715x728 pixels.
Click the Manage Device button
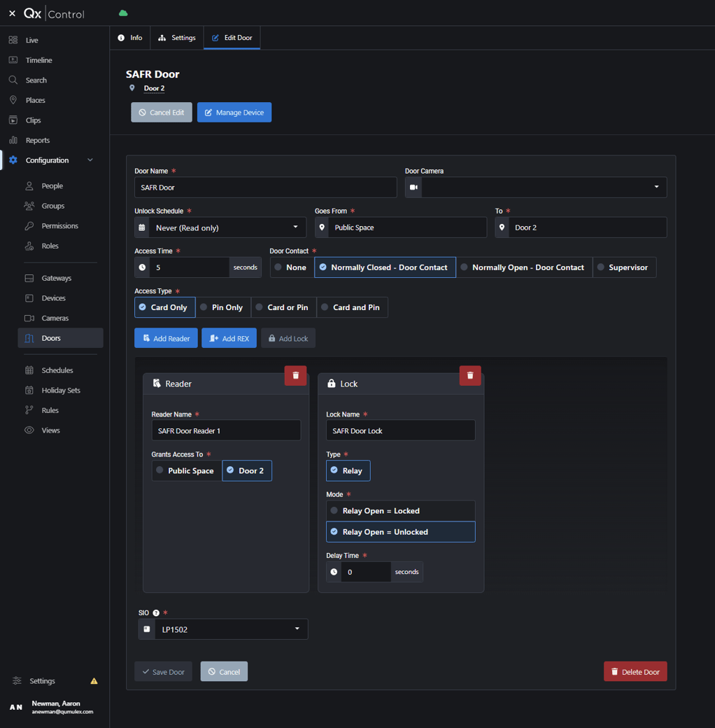click(234, 112)
